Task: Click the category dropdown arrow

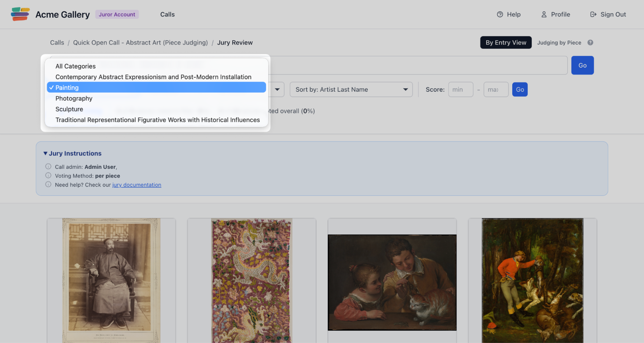Action: 277,90
